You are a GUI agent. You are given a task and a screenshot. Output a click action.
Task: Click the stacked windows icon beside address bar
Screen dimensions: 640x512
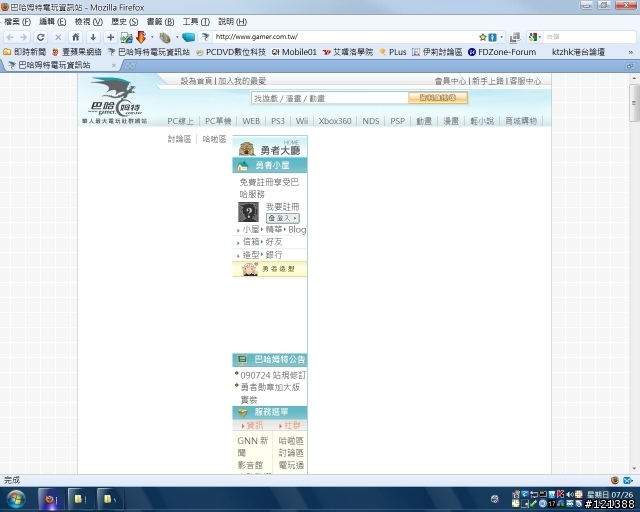click(x=515, y=37)
